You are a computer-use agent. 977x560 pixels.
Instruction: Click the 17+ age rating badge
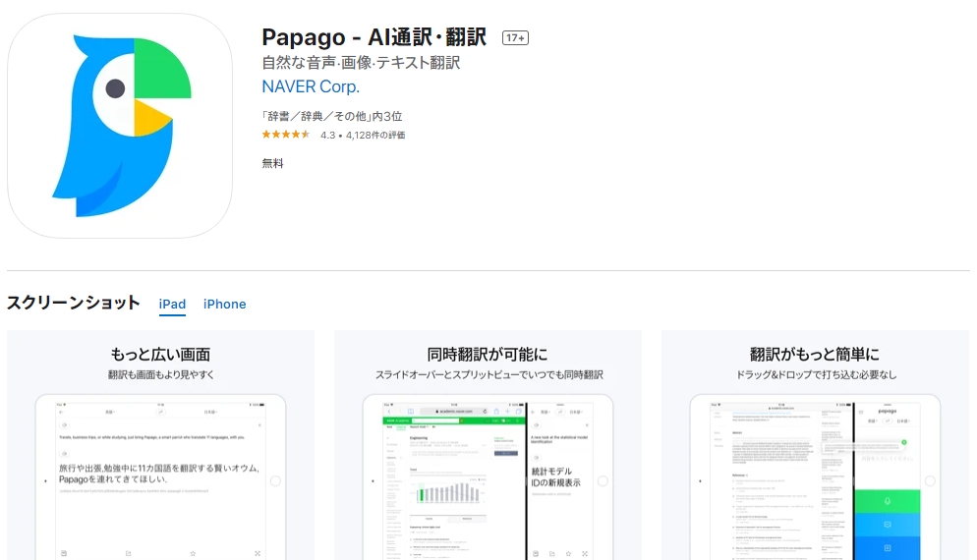pos(515,38)
